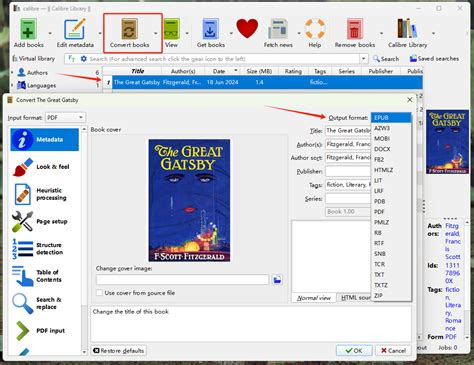474x365 pixels.
Task: Expand the Authors tree item
Action: coord(12,72)
